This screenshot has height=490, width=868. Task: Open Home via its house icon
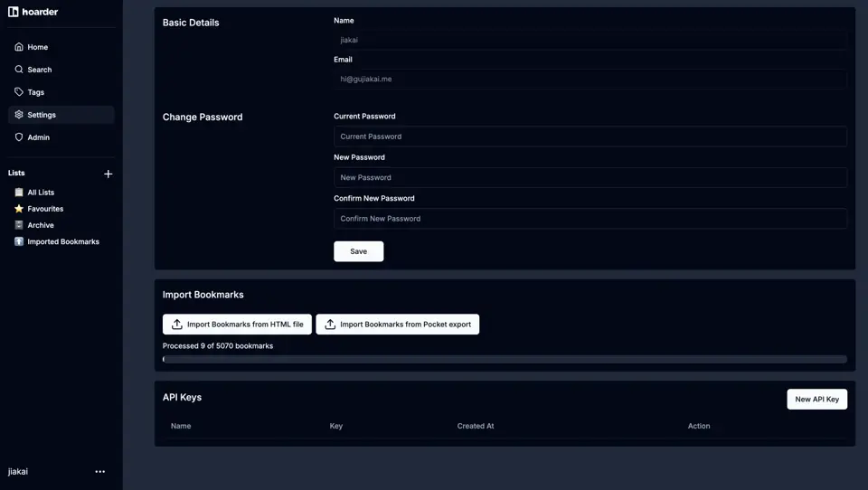click(x=19, y=47)
